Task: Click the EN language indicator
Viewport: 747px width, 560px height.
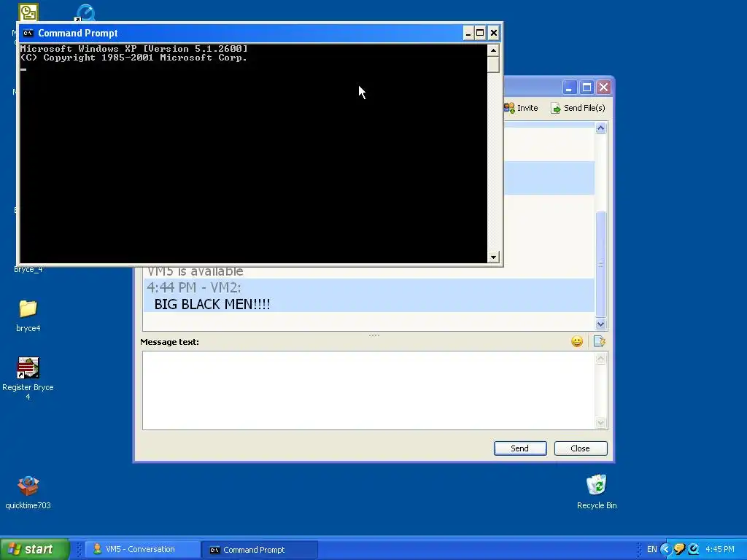Action: (x=651, y=550)
